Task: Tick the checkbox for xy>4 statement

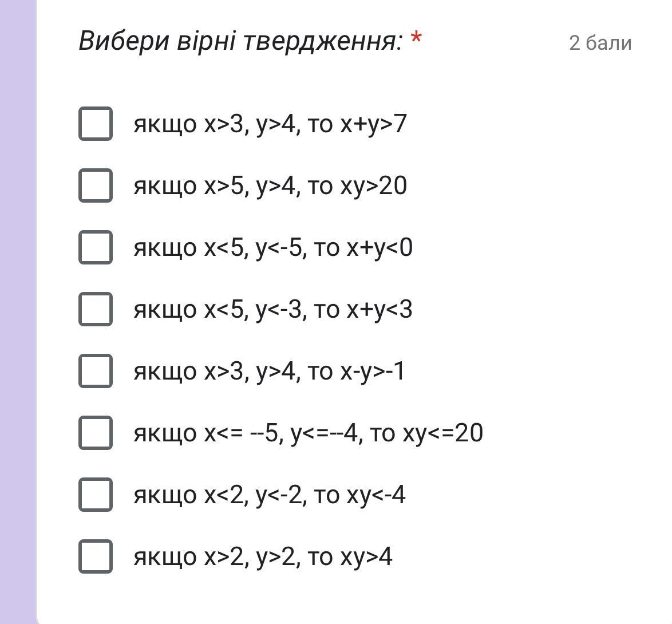Action: coord(95,556)
